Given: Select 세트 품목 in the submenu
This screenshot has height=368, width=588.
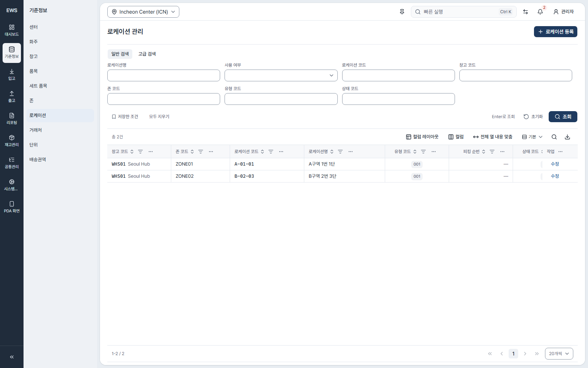Looking at the screenshot, I should [x=60, y=86].
